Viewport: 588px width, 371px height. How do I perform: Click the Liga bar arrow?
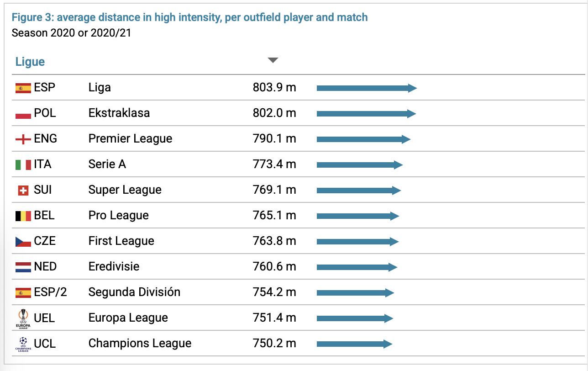pos(366,88)
